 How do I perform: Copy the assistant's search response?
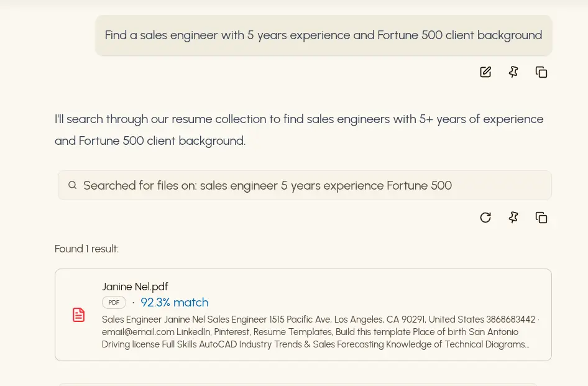[541, 218]
